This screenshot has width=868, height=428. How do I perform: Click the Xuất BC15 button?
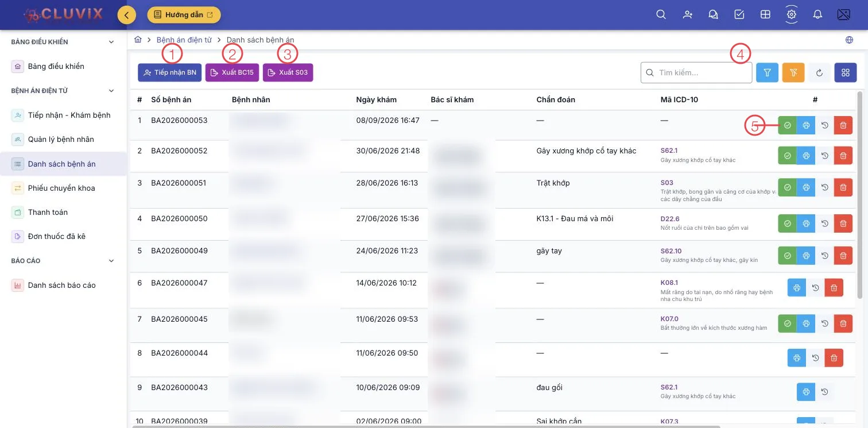(x=232, y=72)
